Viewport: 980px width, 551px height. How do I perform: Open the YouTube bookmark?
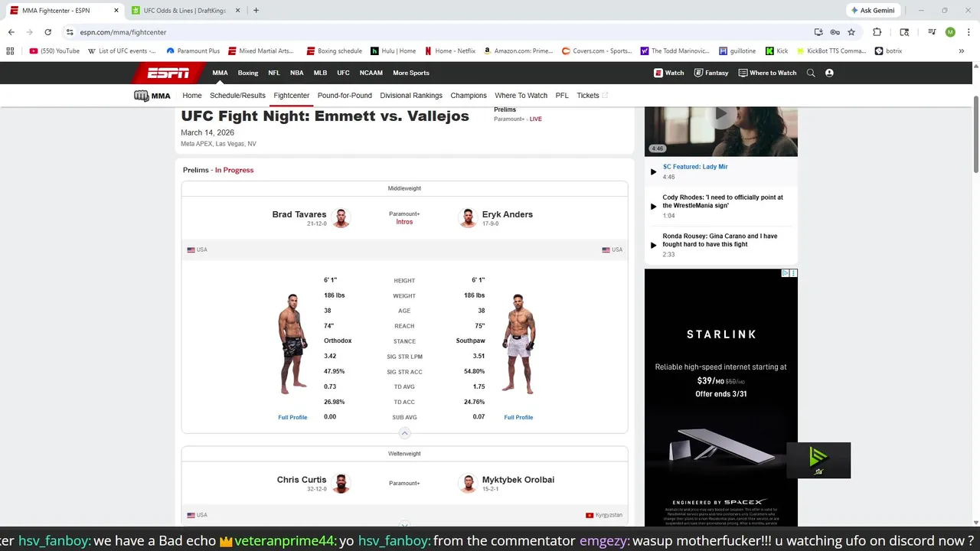click(x=54, y=51)
